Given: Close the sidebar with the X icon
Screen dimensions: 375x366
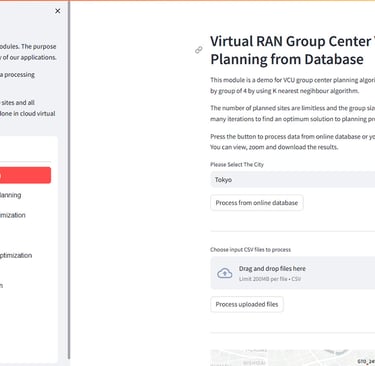Looking at the screenshot, I should [x=58, y=11].
